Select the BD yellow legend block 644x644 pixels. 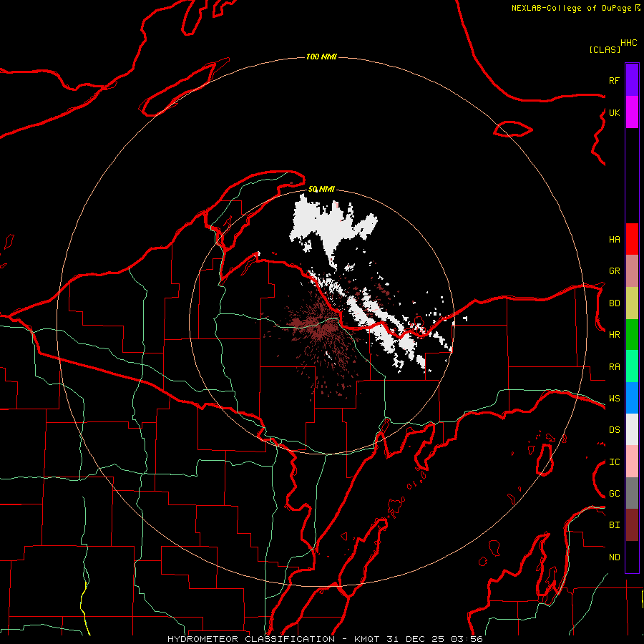pyautogui.click(x=632, y=303)
